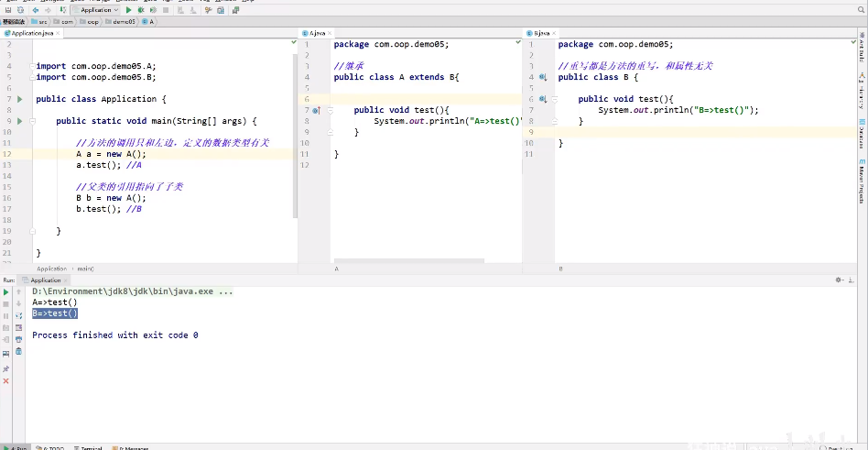Viewport: 868px width, 450px height.
Task: Click horizontal scrollbar in A.java editor
Action: 409,260
